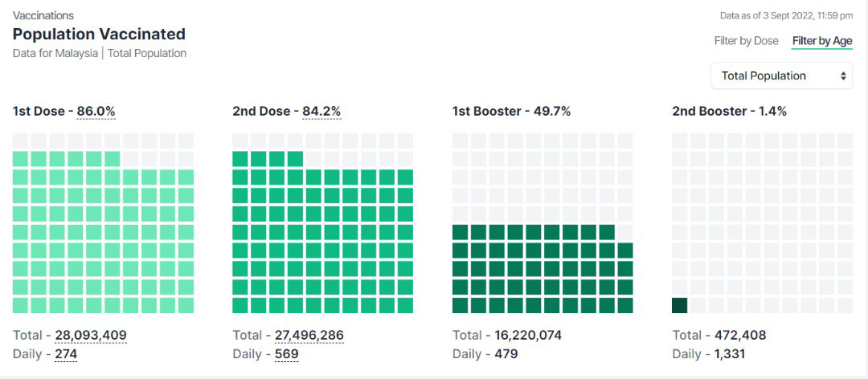Viewport: 868px width, 379px height.
Task: Click the 1st Booster - 49.7% heading
Action: tap(511, 111)
